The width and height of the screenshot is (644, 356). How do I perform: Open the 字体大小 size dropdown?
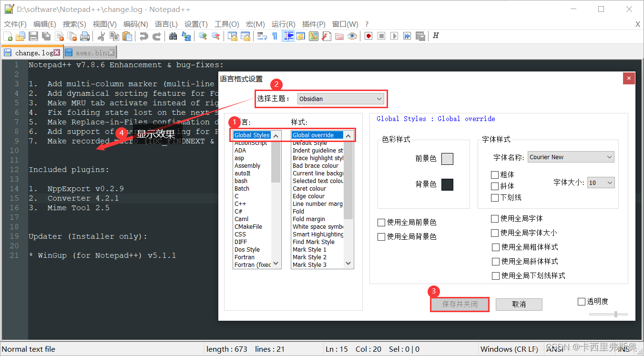click(x=601, y=182)
